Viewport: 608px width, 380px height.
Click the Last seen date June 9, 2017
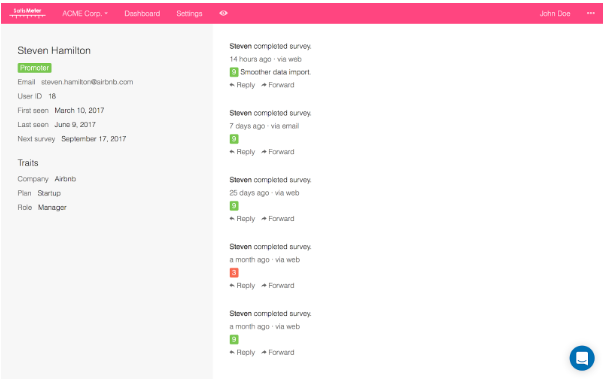(75, 124)
